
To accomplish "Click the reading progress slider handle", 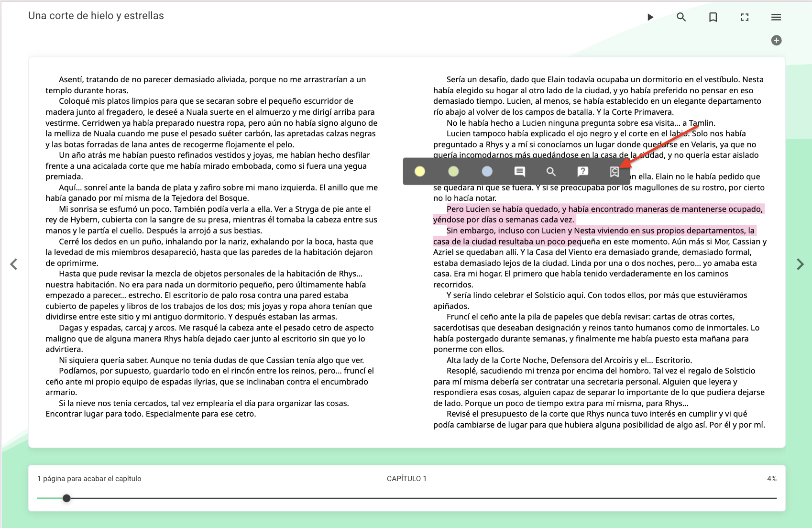I will 67,498.
